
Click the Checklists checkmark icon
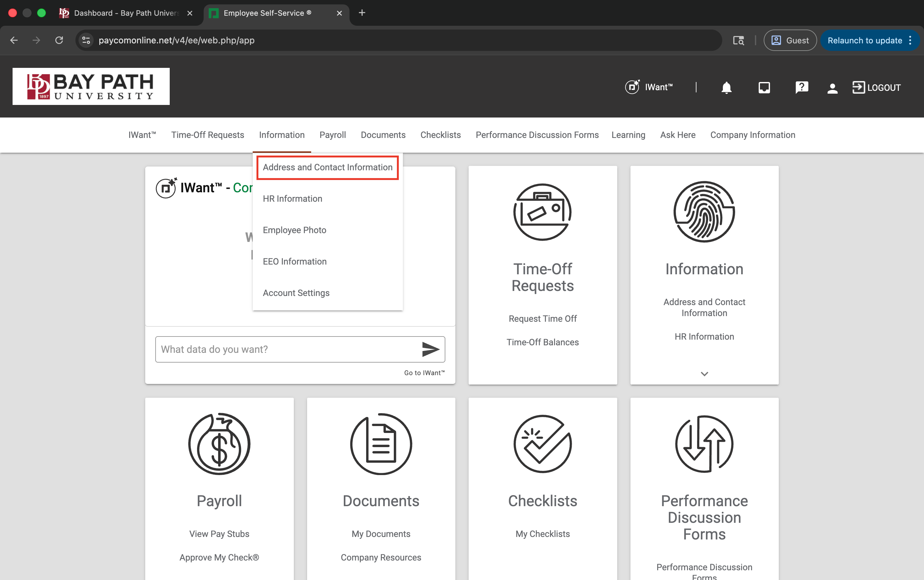click(542, 444)
